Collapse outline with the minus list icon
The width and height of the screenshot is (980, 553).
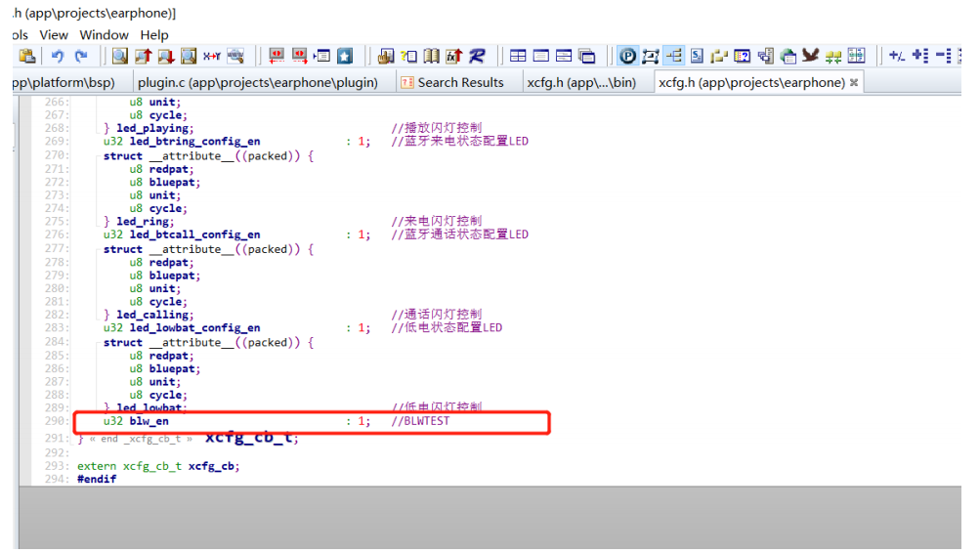[943, 57]
